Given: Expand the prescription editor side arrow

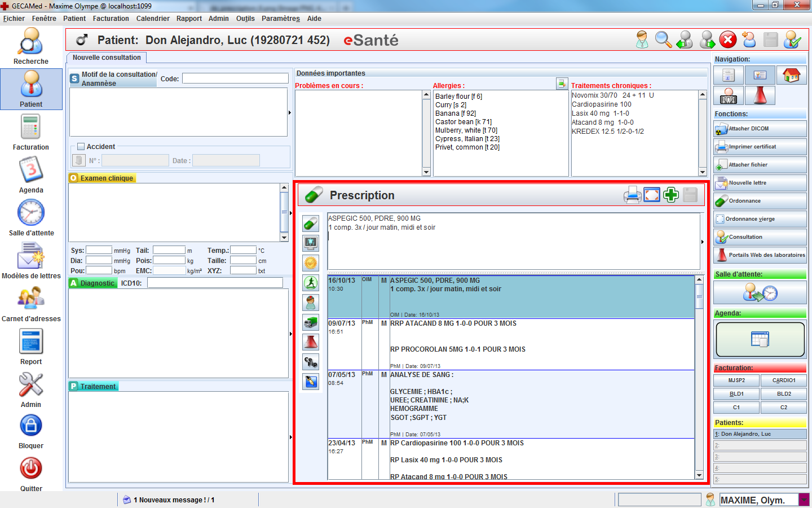Looking at the screenshot, I should [x=702, y=242].
